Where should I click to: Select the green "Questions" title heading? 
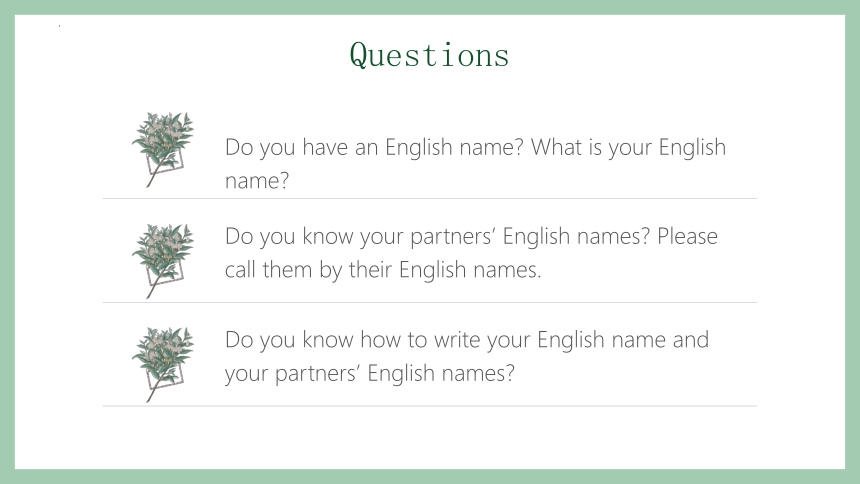(429, 55)
